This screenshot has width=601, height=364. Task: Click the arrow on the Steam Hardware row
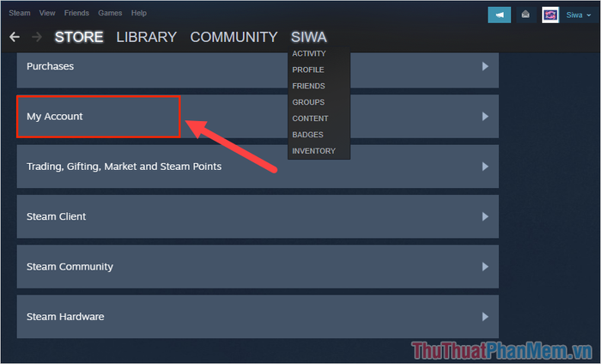click(x=485, y=317)
